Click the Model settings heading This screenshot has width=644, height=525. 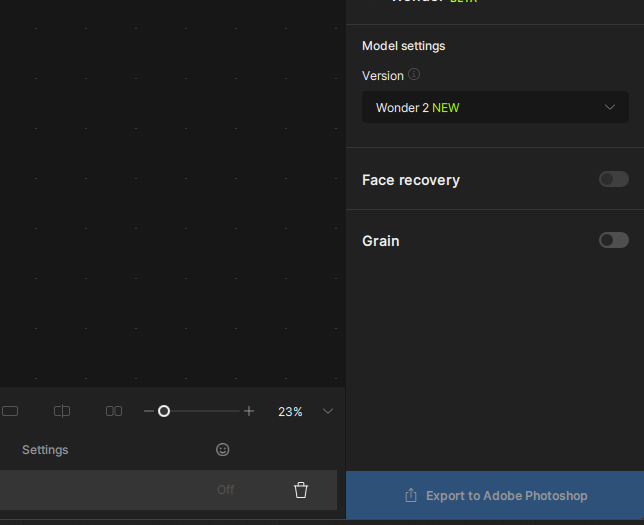(x=403, y=46)
